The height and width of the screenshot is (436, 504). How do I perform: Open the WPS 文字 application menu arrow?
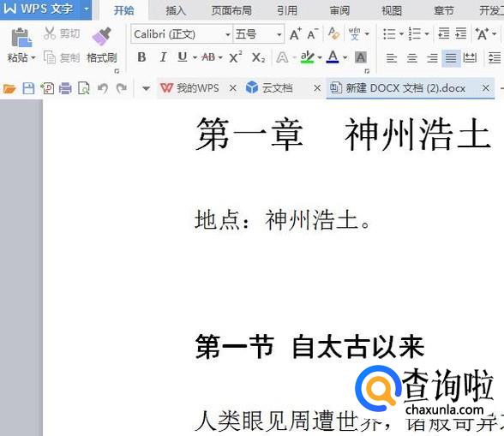(86, 9)
